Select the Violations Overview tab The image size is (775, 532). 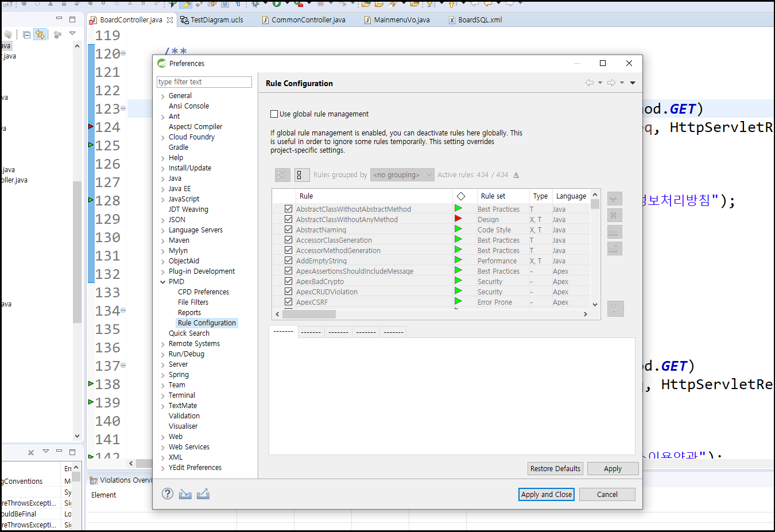point(122,480)
